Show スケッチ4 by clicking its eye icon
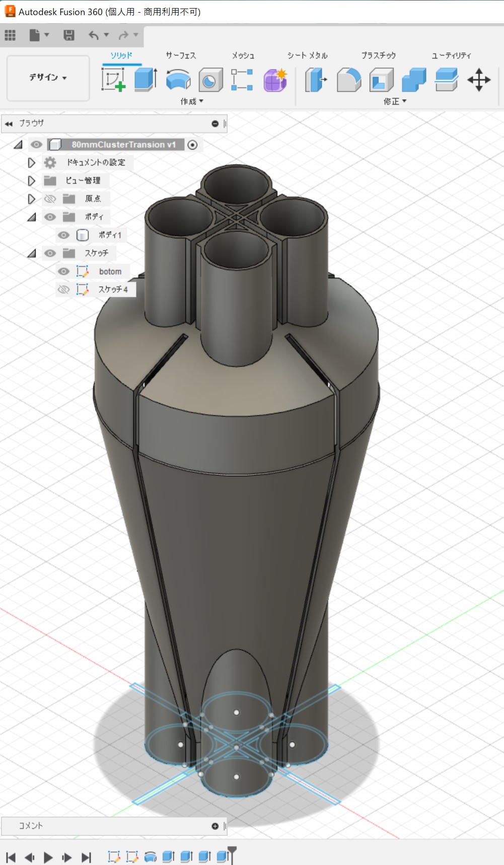Viewport: 504px width, 865px height. (x=63, y=290)
